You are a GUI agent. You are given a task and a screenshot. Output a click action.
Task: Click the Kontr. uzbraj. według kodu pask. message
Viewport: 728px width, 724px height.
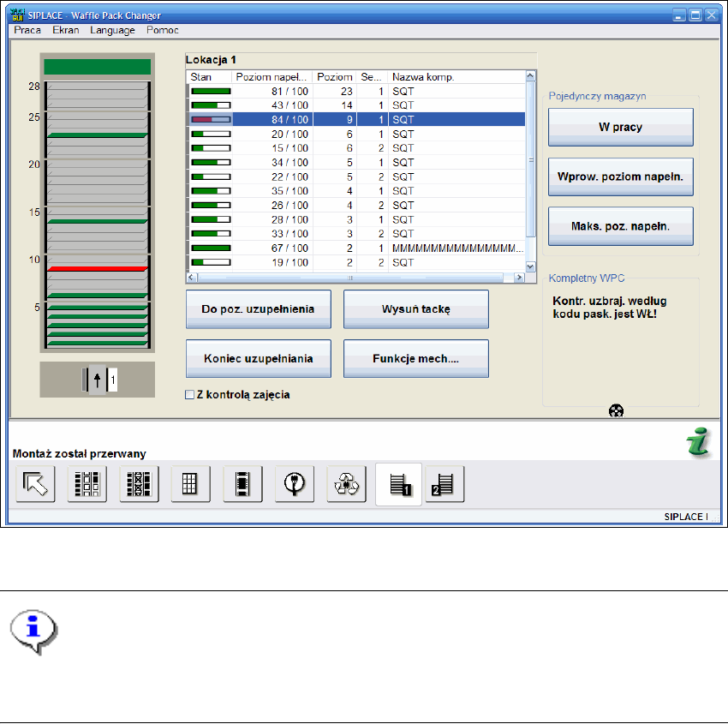coord(610,308)
